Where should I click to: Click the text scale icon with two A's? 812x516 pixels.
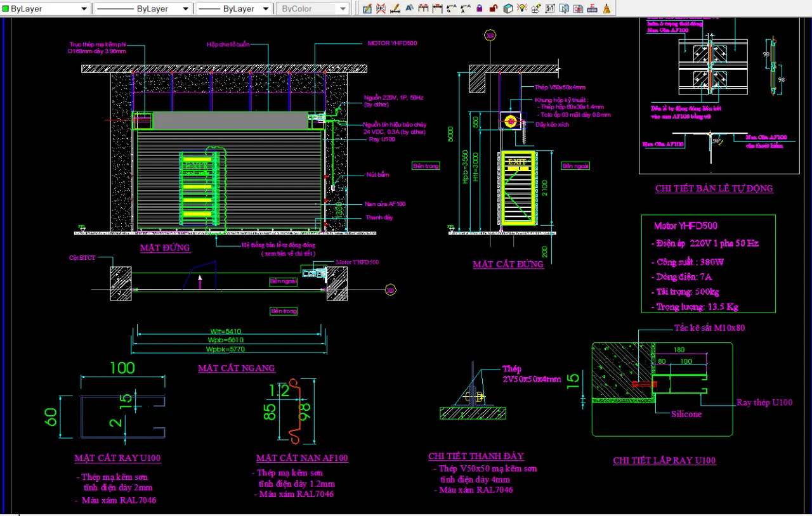[465, 9]
